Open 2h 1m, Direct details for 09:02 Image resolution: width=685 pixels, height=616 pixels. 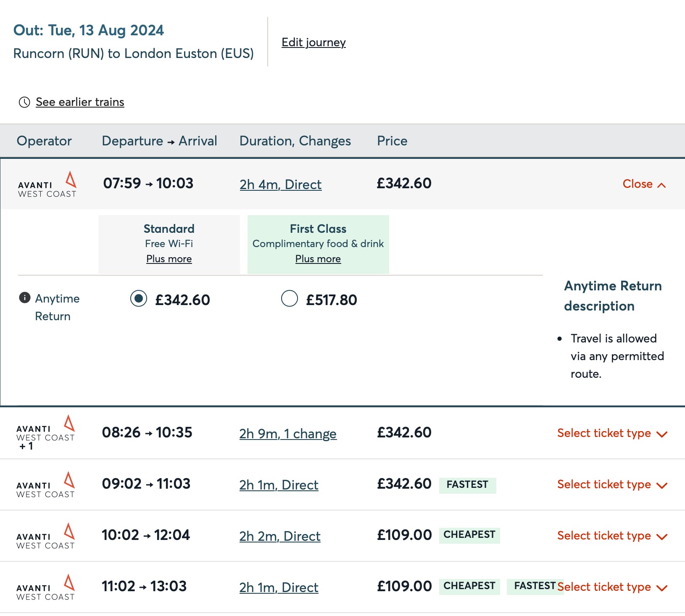click(279, 485)
